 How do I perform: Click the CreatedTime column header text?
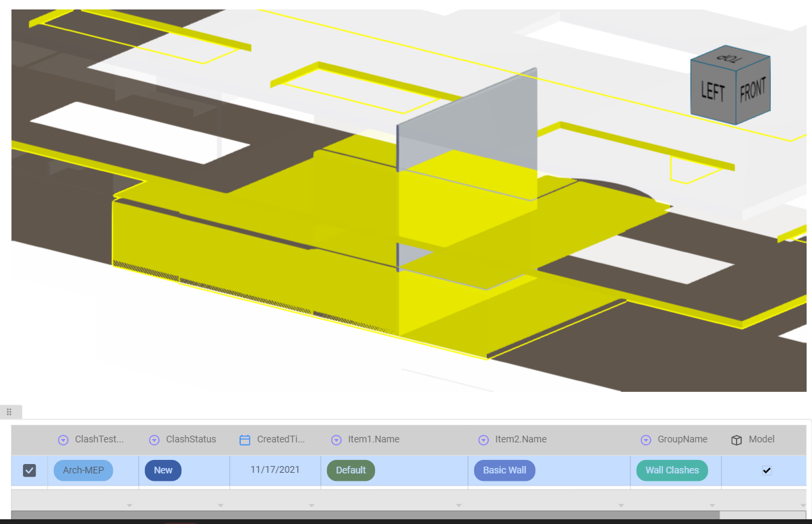281,439
